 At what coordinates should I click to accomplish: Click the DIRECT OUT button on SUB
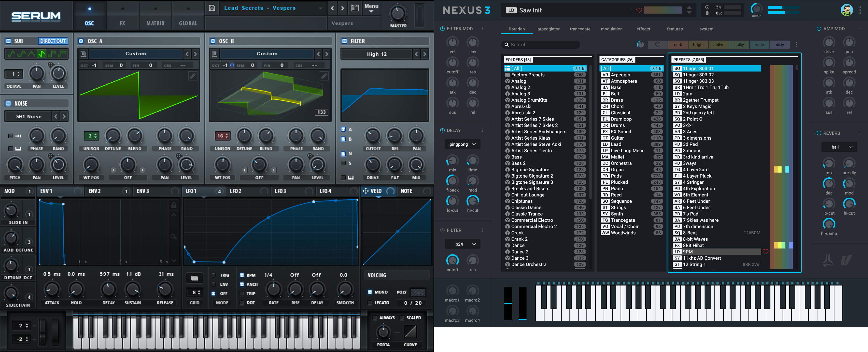point(53,41)
